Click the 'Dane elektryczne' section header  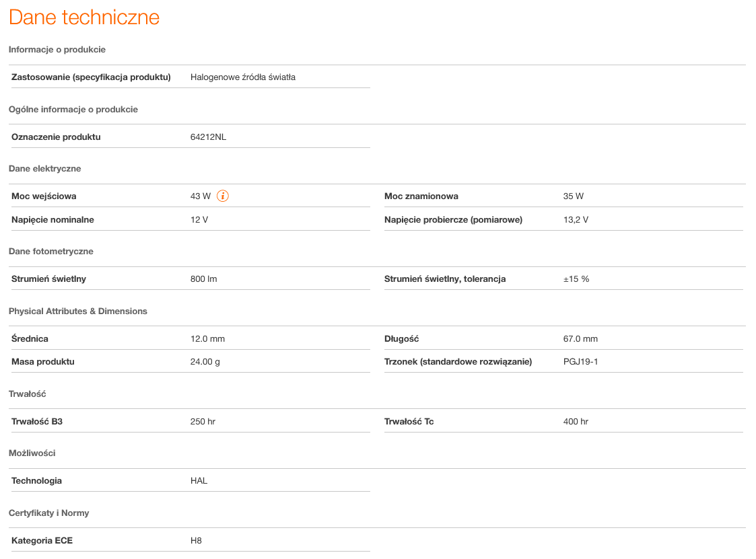pos(44,169)
